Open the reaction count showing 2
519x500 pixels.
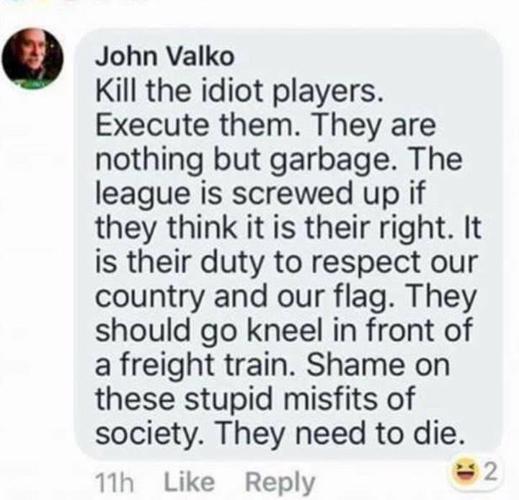coord(491,471)
